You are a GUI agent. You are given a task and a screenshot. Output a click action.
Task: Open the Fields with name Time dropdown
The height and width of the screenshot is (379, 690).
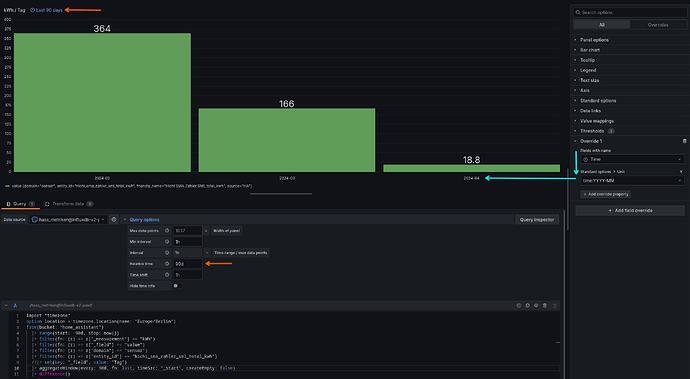[632, 159]
